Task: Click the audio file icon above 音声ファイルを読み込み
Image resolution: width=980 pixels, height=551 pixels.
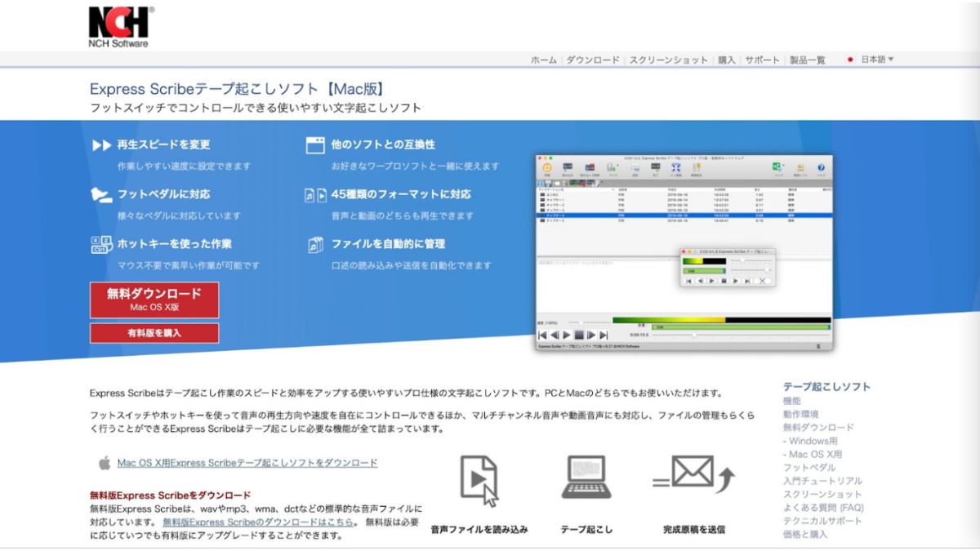Action: (x=479, y=482)
